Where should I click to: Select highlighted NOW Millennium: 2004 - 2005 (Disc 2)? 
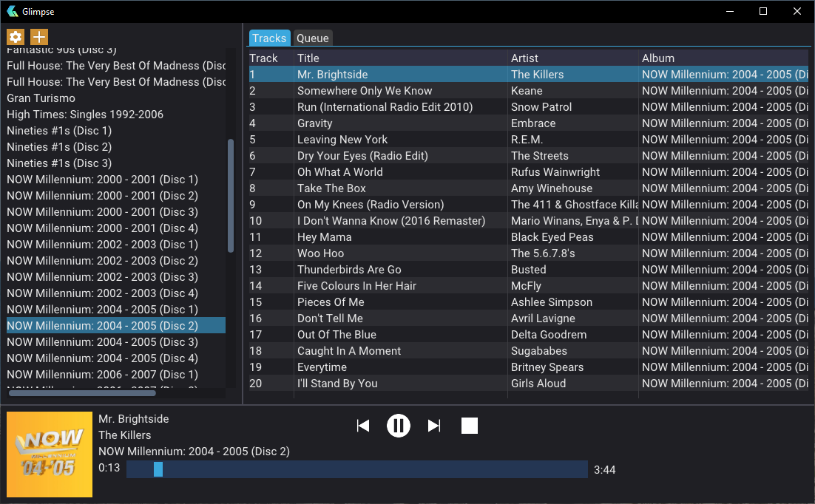116,326
